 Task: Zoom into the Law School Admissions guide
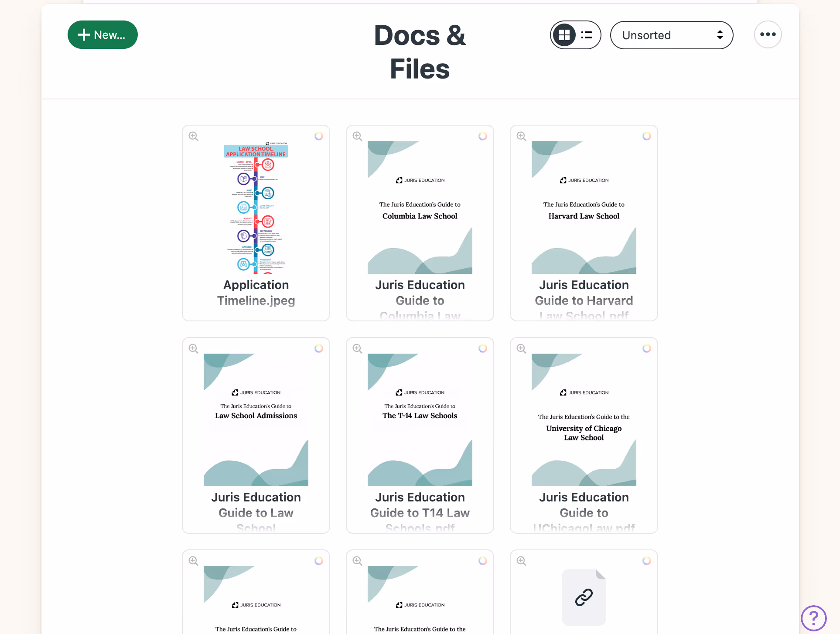193,348
